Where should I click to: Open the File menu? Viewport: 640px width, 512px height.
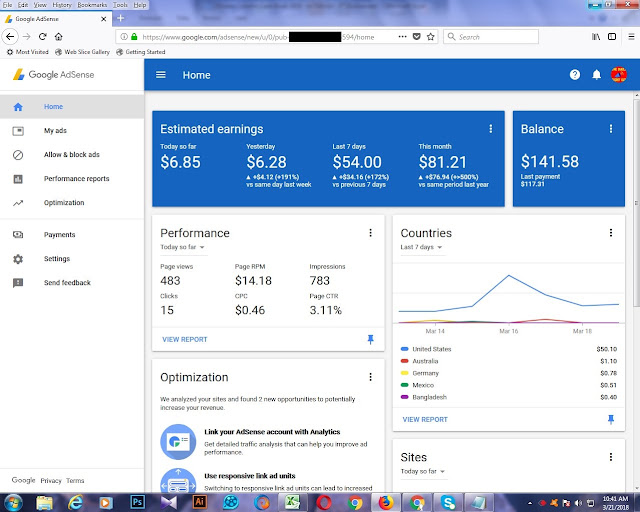coord(8,5)
